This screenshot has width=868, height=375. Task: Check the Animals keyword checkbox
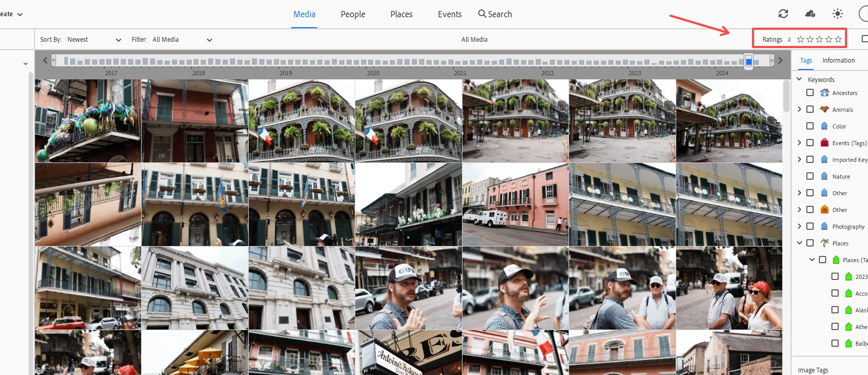point(810,109)
